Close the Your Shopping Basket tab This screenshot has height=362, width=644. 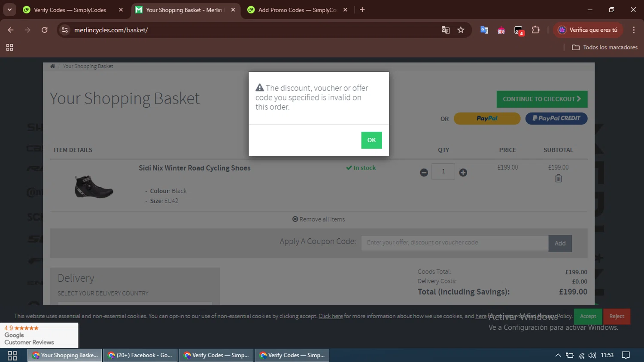233,10
